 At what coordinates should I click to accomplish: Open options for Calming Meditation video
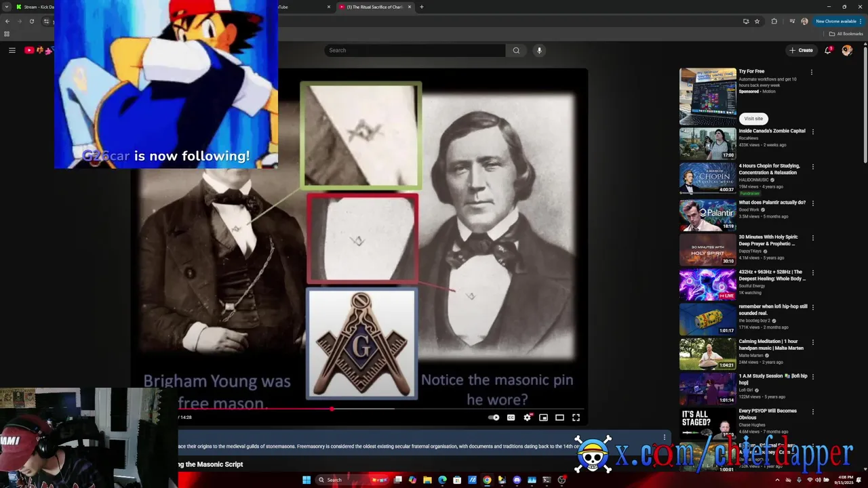coord(813,342)
